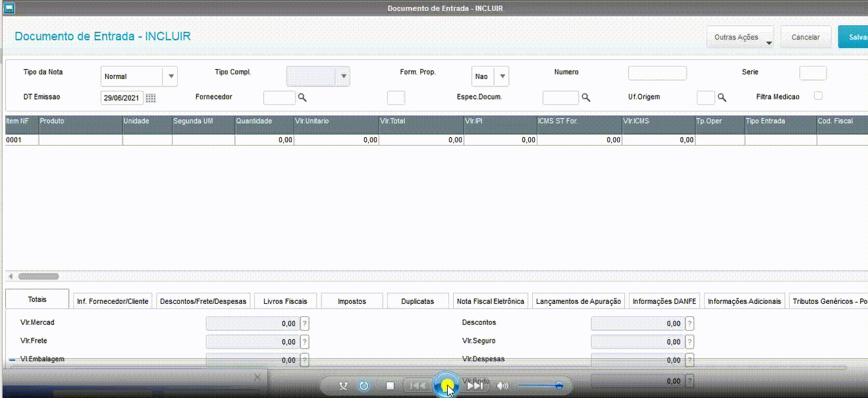Open Informações DANFE tab
This screenshot has height=398, width=868.
664,301
